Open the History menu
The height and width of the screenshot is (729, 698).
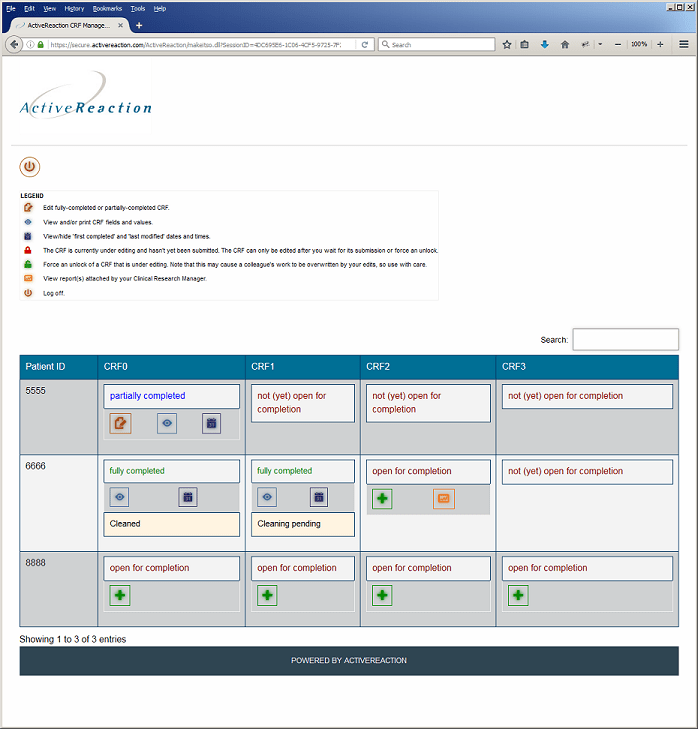click(74, 8)
